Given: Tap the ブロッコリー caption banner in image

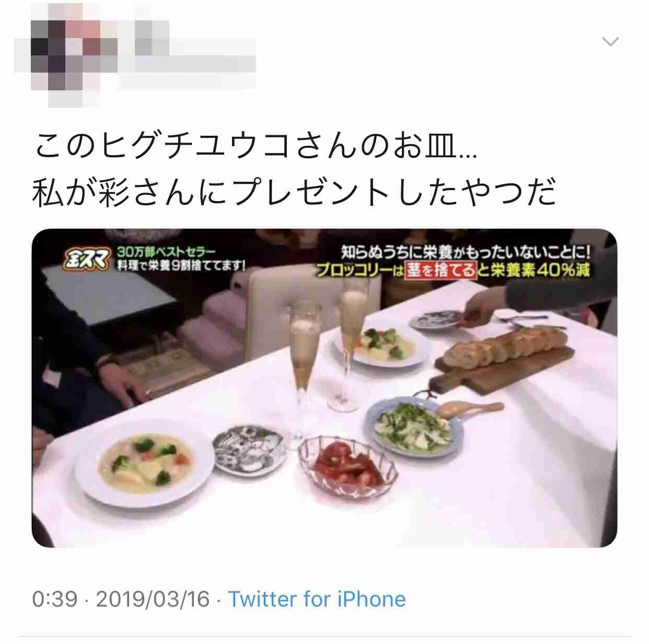Looking at the screenshot, I should (453, 271).
